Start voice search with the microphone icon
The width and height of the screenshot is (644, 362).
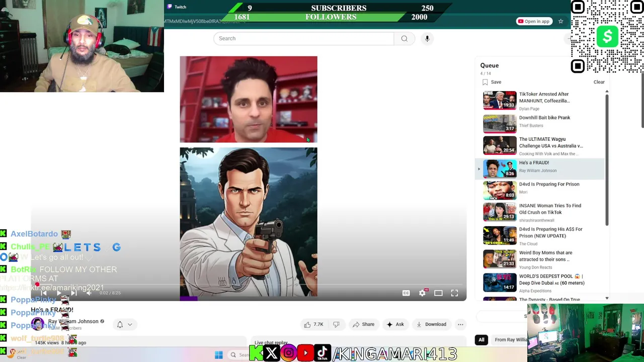point(427,38)
